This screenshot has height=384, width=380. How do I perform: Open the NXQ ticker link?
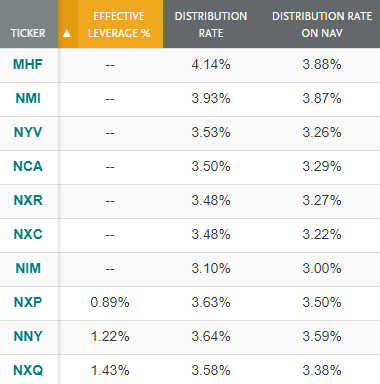coord(28,370)
